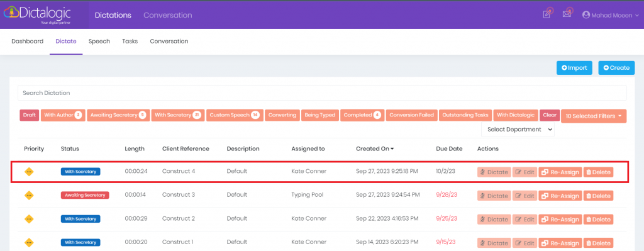This screenshot has width=644, height=251.
Task: Delete the Construct 2 dictation
Action: [x=599, y=220]
